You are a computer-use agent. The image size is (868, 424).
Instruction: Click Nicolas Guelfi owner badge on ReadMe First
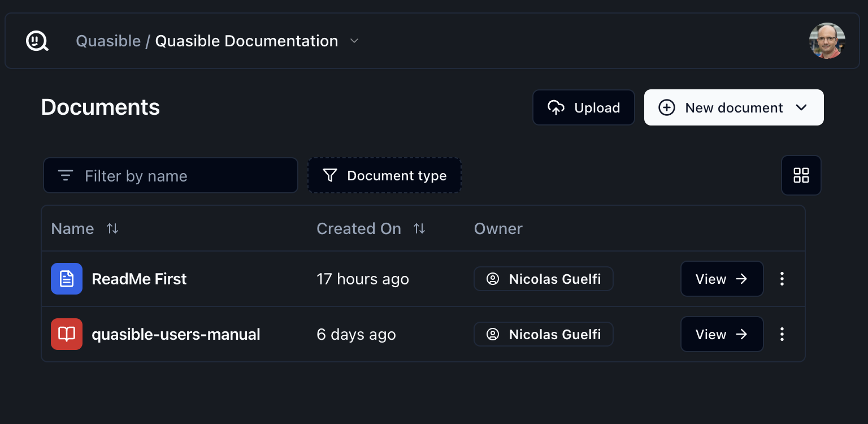tap(543, 279)
